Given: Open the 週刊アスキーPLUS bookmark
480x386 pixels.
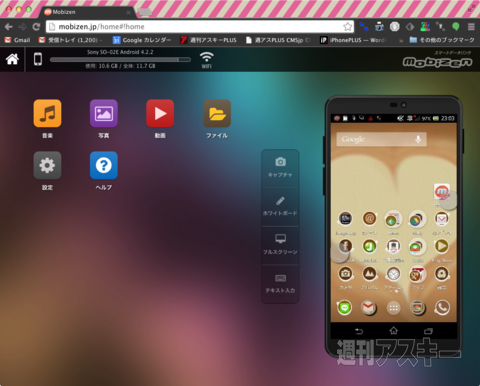Looking at the screenshot, I should [x=208, y=40].
